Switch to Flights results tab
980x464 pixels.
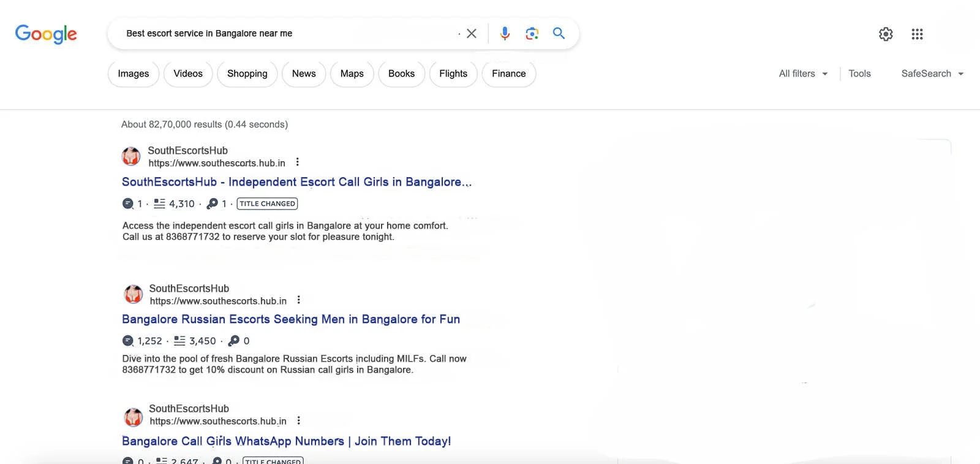click(x=453, y=74)
